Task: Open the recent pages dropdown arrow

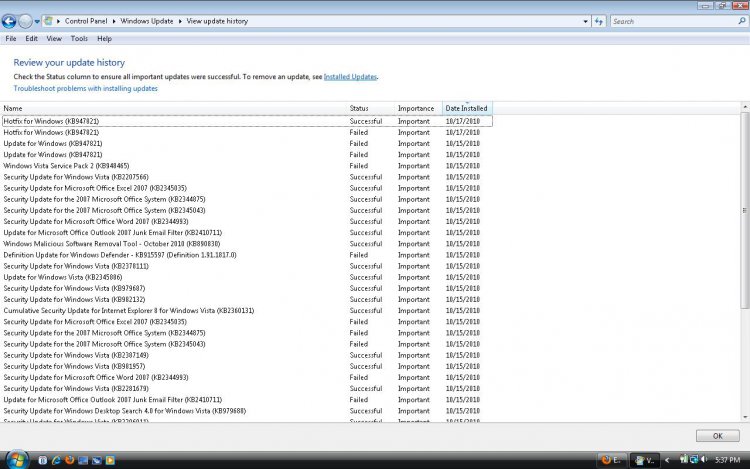Action: click(37, 22)
